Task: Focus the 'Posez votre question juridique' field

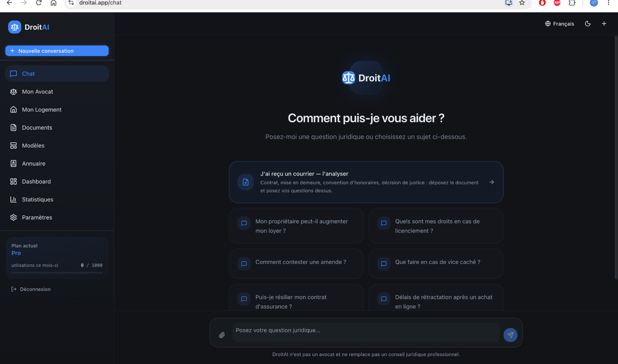Action: [366, 332]
